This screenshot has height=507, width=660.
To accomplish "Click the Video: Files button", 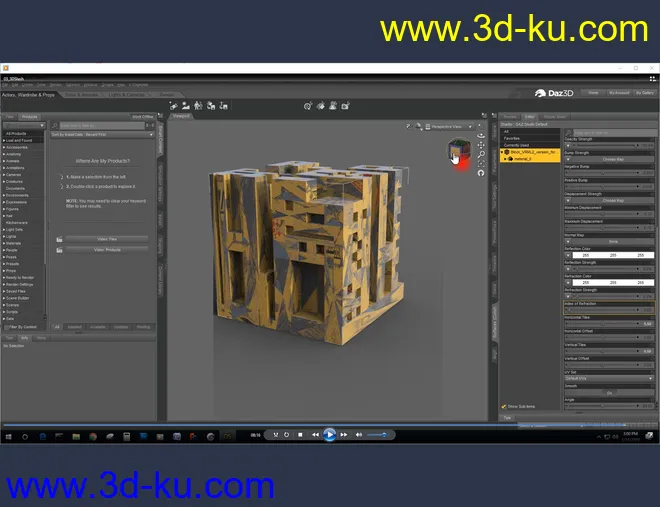I will click(x=106, y=239).
